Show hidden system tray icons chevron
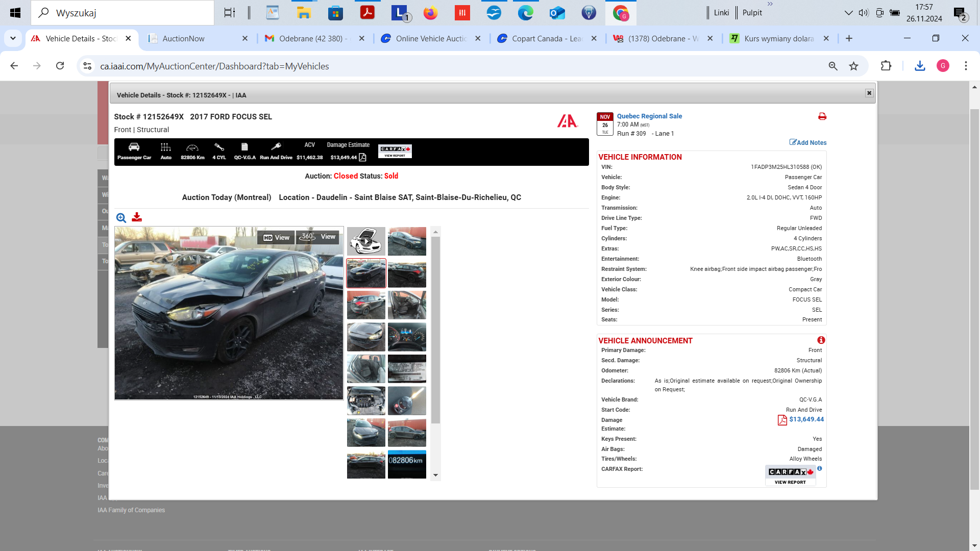This screenshot has width=980, height=551. point(848,13)
